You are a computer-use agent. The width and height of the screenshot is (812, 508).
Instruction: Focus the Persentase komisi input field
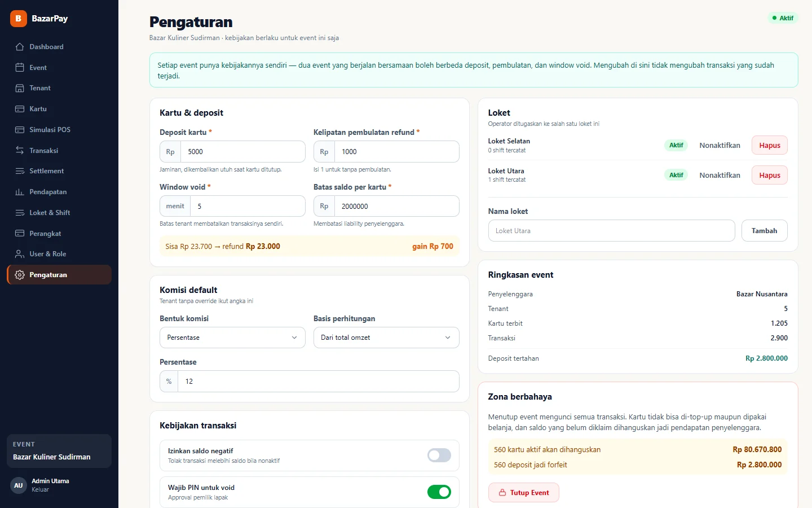pos(318,382)
